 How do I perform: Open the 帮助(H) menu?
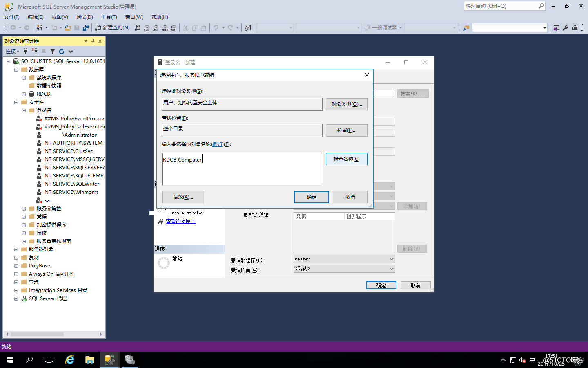click(x=160, y=17)
